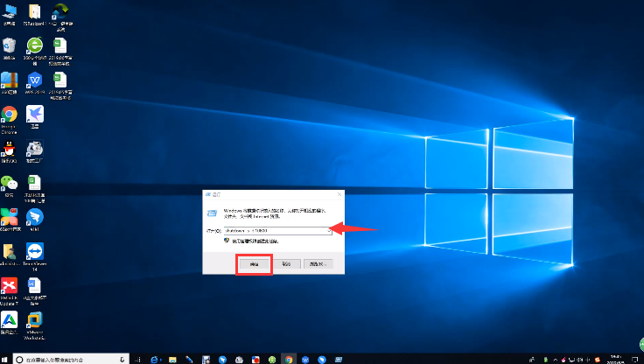Open the spreadsheet file beside the 360 browser

60,51
